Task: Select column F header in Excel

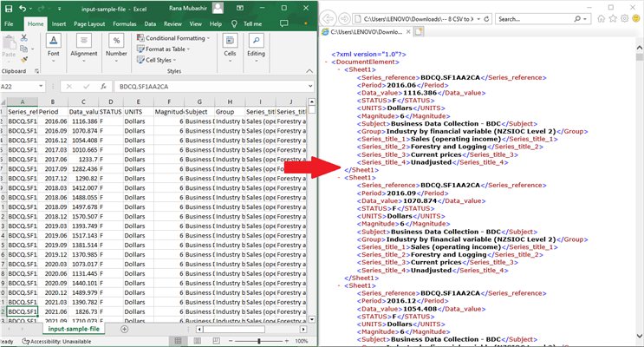Action: (x=169, y=101)
